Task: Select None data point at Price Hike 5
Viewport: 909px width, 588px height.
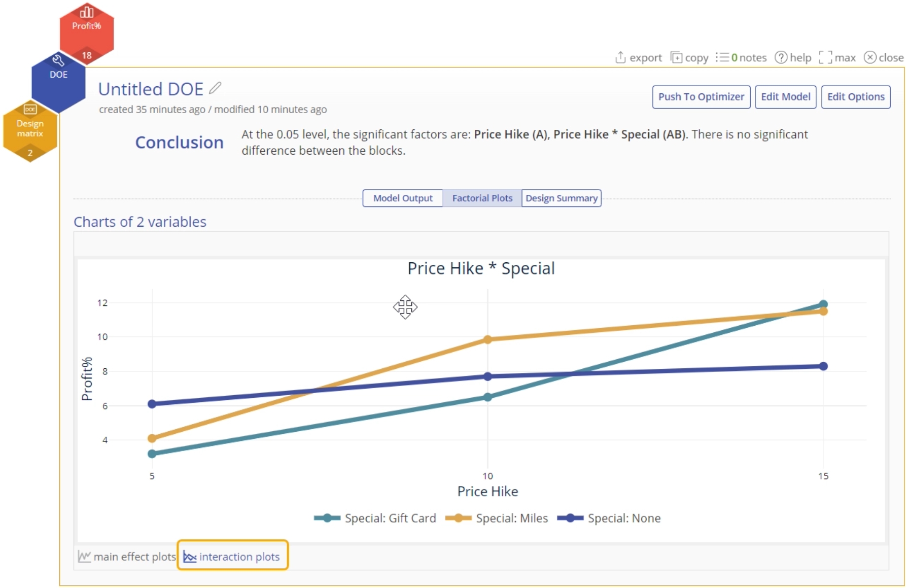Action: 152,404
